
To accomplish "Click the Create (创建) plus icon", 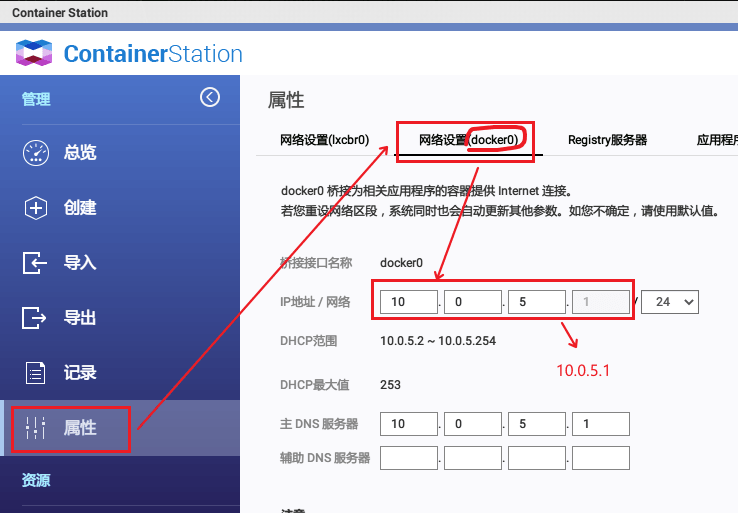I will (x=36, y=208).
